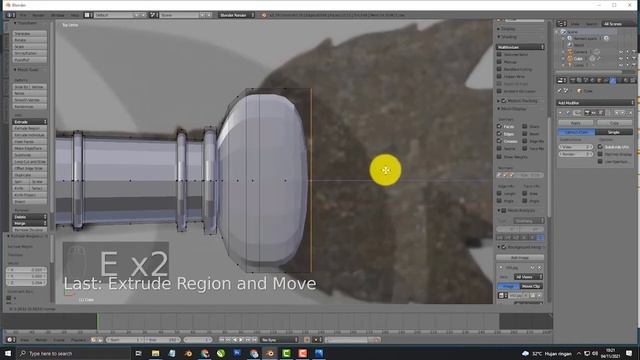Toggle Textured Solid checkbox
The width and height of the screenshot is (640, 360).
coord(499,54)
